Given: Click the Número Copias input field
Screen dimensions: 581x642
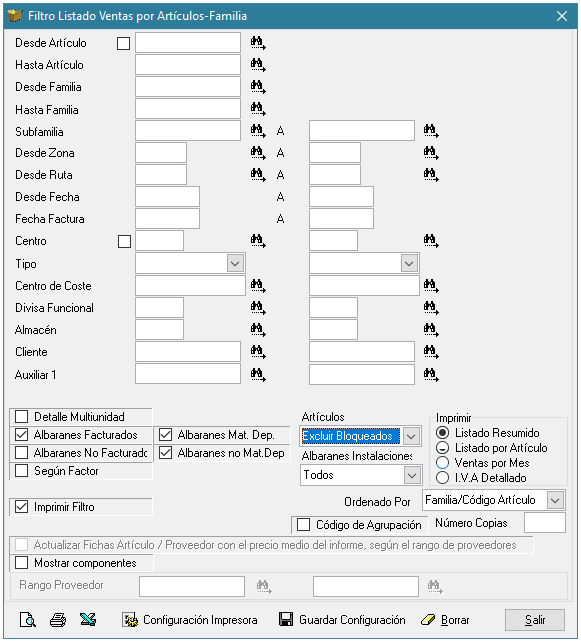Looking at the screenshot, I should click(545, 523).
